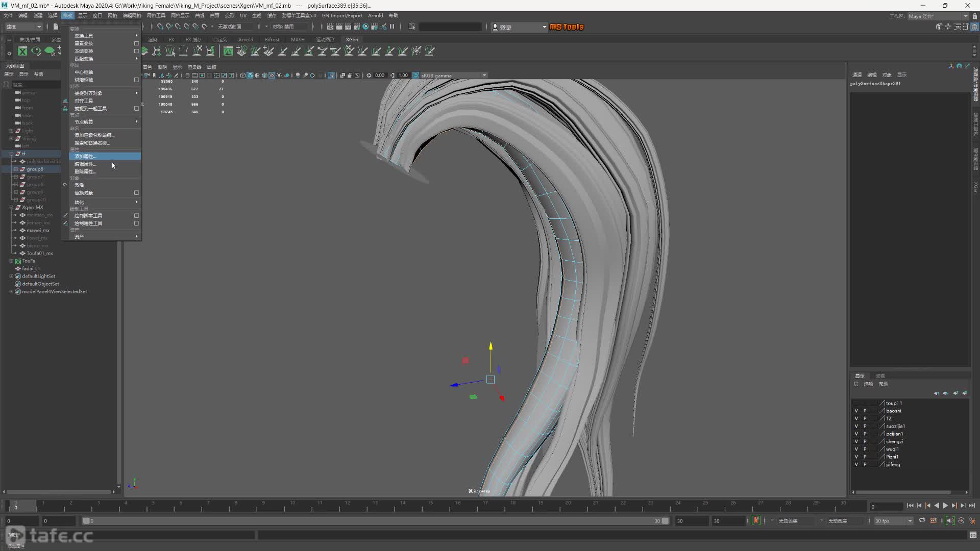
Task: Open option box for 重置变换
Action: pos(136,43)
